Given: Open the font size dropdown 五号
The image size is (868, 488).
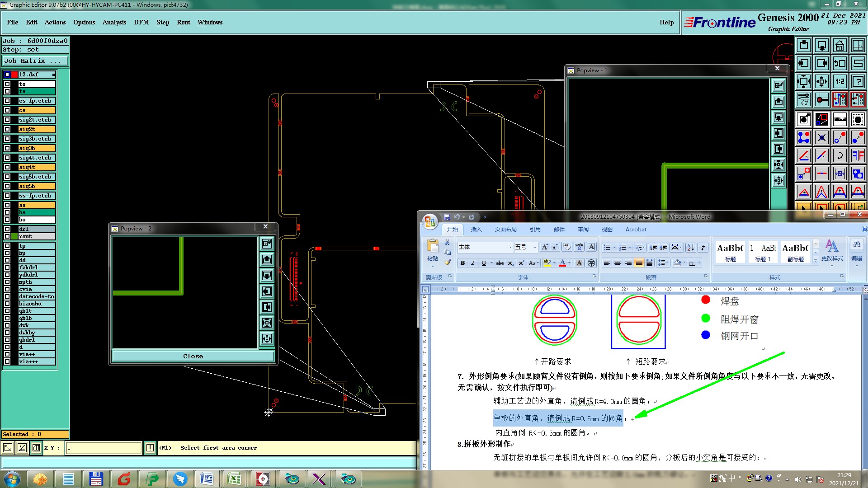Looking at the screenshot, I should (535, 247).
